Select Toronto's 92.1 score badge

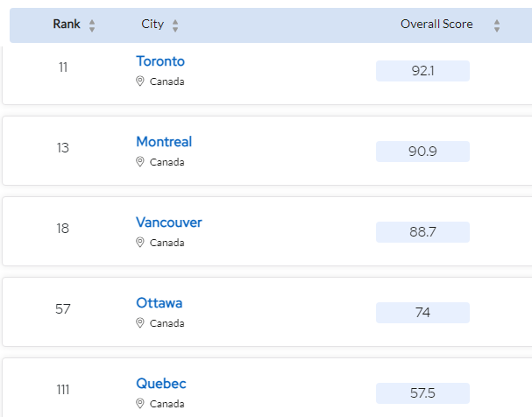[x=422, y=71]
